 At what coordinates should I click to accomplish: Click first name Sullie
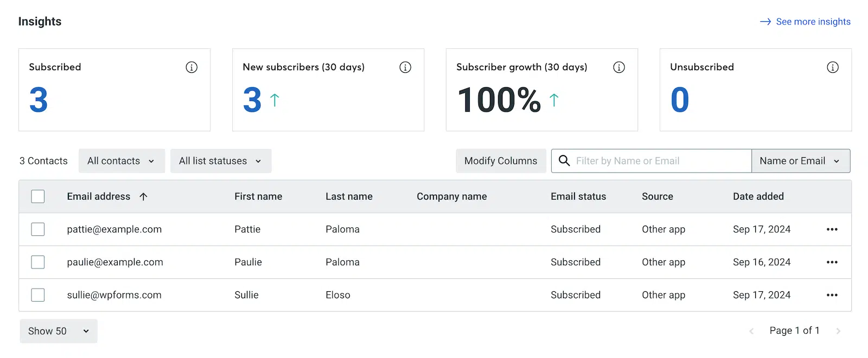click(246, 295)
